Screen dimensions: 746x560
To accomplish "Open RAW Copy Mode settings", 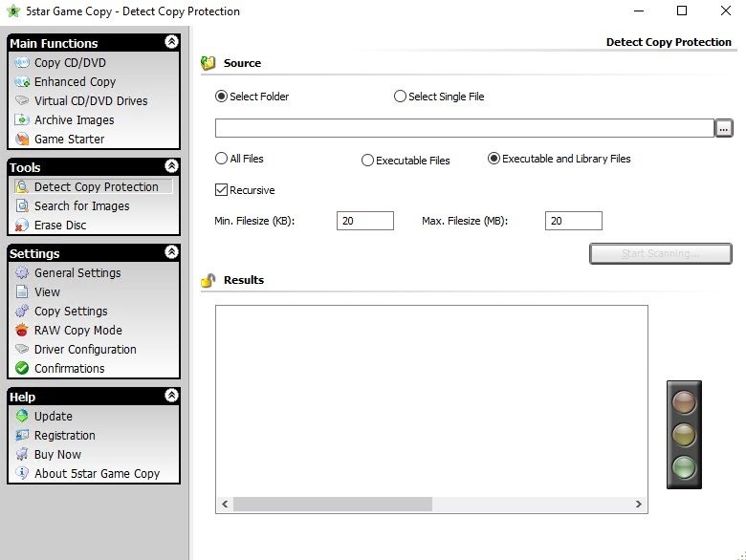I will coord(78,331).
